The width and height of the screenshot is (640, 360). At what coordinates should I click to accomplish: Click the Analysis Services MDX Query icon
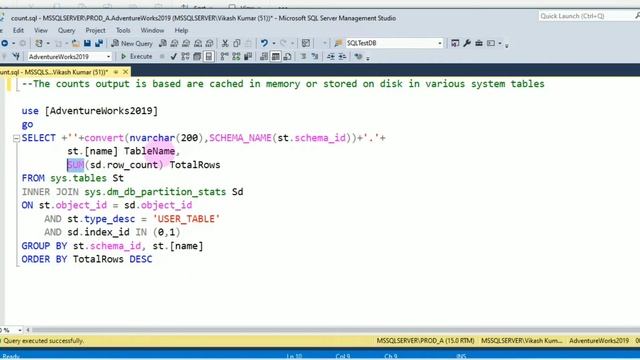(x=174, y=43)
